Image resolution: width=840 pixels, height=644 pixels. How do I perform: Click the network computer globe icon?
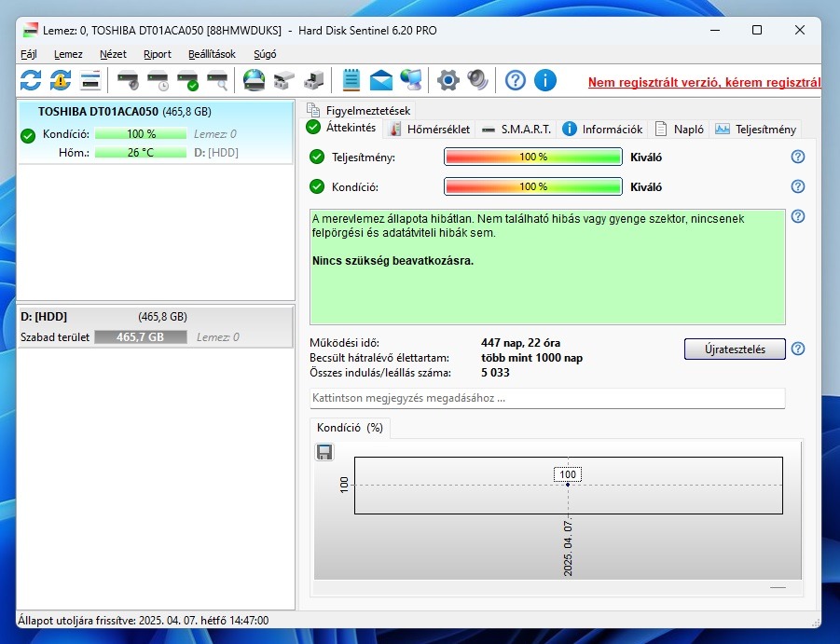coord(411,81)
